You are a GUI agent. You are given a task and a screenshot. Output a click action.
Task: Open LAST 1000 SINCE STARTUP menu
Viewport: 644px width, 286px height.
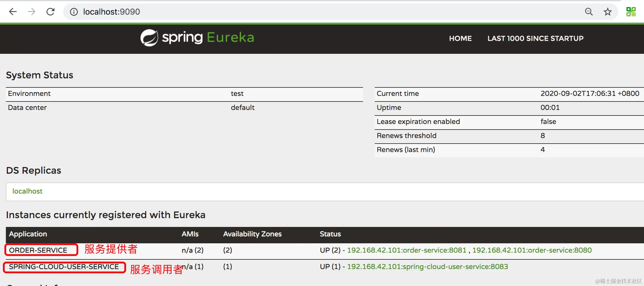[x=535, y=38]
